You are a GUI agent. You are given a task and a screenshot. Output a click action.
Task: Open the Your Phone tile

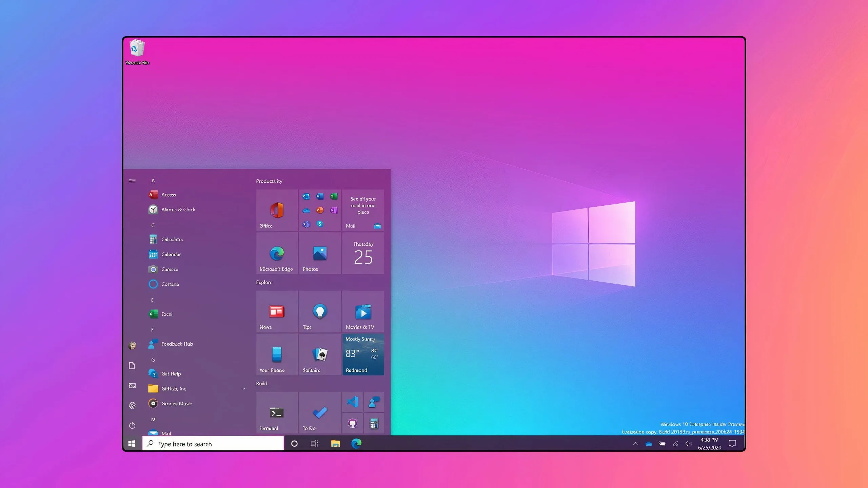click(x=276, y=354)
